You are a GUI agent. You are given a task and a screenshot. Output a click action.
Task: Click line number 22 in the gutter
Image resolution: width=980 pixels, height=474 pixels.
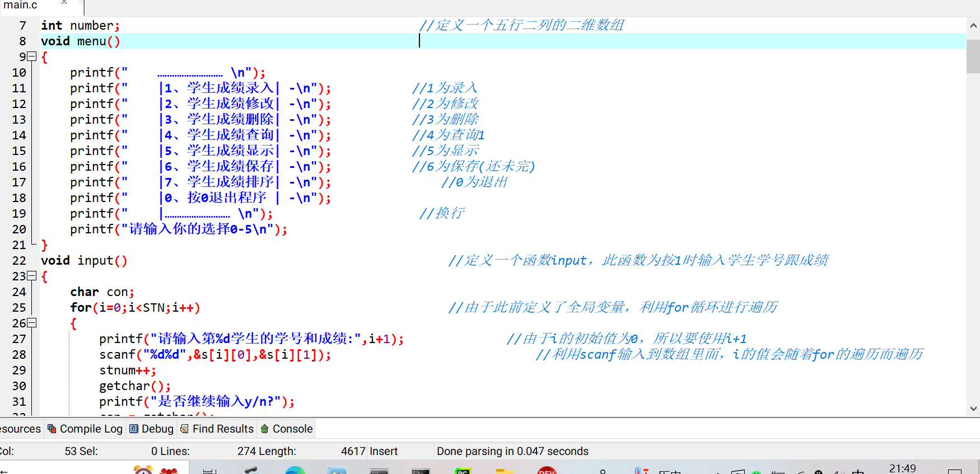19,261
